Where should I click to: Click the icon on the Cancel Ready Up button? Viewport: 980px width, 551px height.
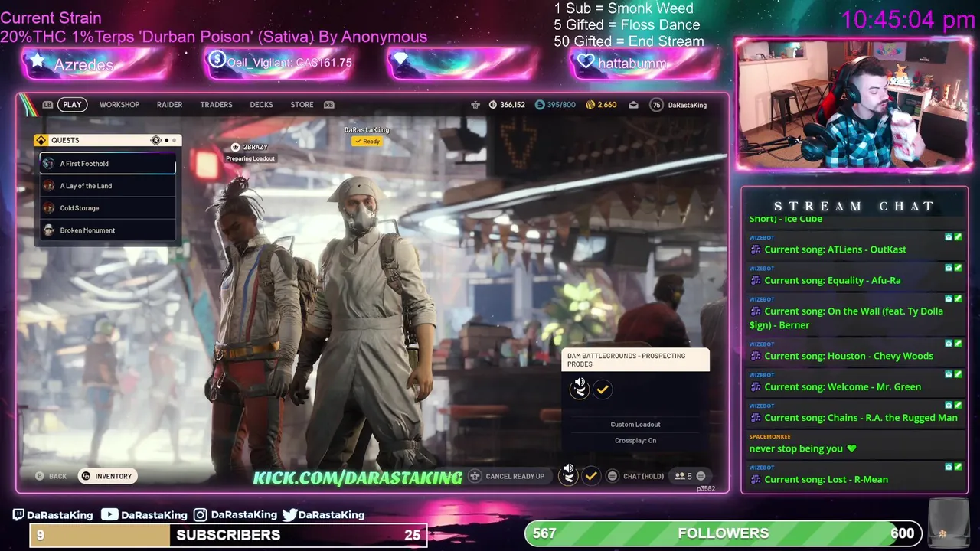pyautogui.click(x=475, y=476)
